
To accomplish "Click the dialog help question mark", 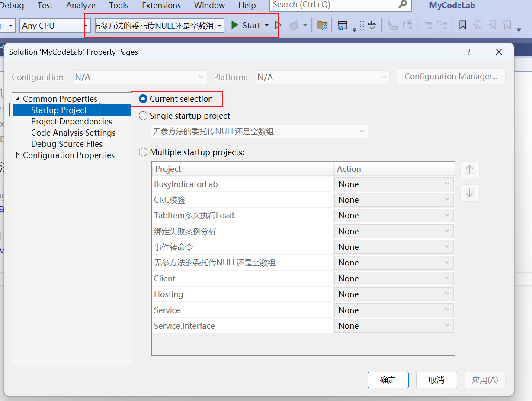I will pyautogui.click(x=468, y=52).
